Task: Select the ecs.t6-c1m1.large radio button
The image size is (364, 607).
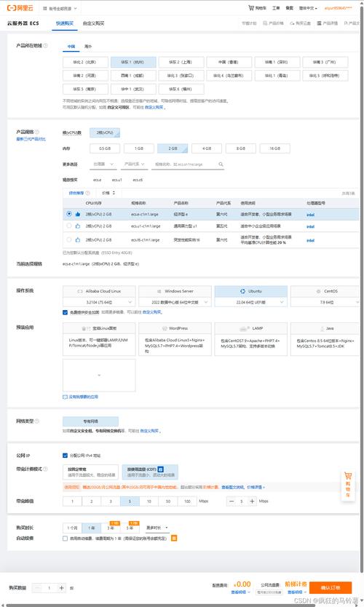Action: [69, 239]
